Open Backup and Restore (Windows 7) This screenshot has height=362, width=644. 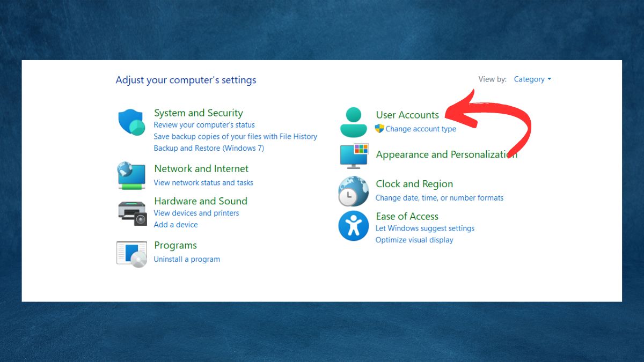[x=209, y=148]
